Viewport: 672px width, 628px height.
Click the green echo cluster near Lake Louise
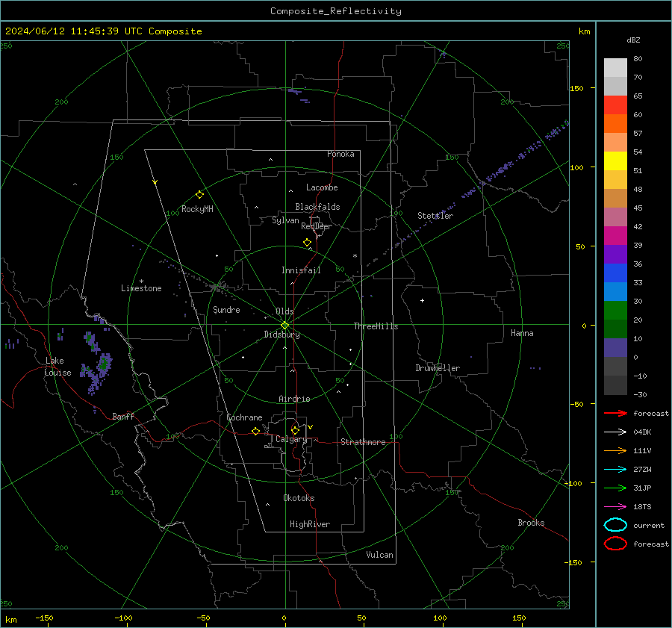point(104,364)
